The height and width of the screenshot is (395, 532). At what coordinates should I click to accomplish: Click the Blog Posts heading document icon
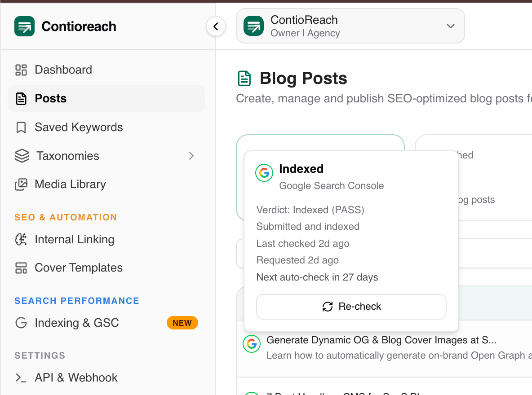[244, 79]
